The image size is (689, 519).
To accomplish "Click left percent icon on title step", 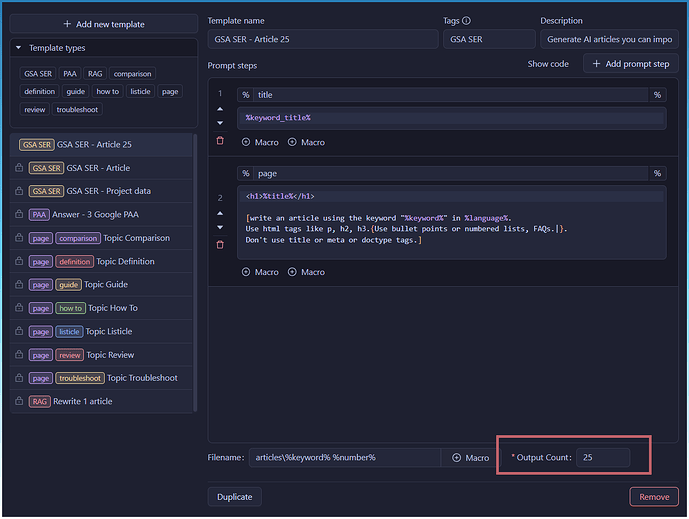I will point(246,95).
